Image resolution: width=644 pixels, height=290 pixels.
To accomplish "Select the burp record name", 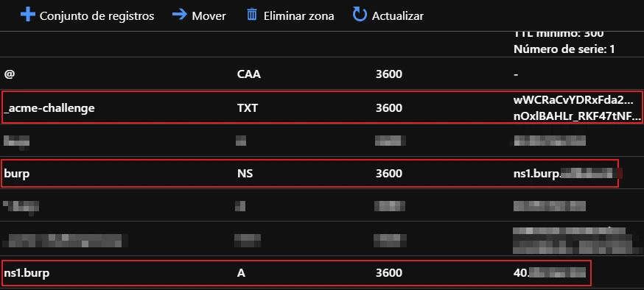I will [x=17, y=174].
